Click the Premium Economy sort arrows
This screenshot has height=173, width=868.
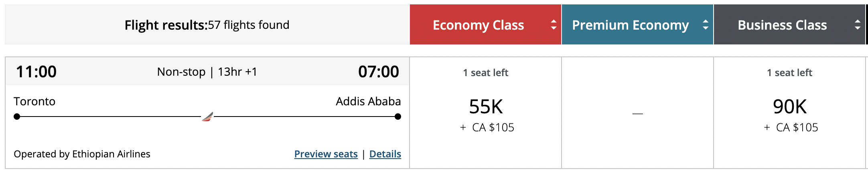click(x=706, y=25)
